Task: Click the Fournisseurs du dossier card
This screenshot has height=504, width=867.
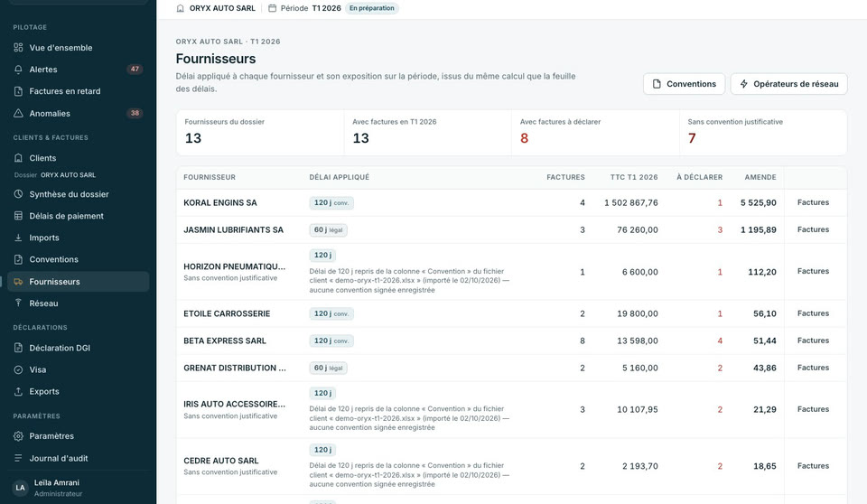Action: 260,133
